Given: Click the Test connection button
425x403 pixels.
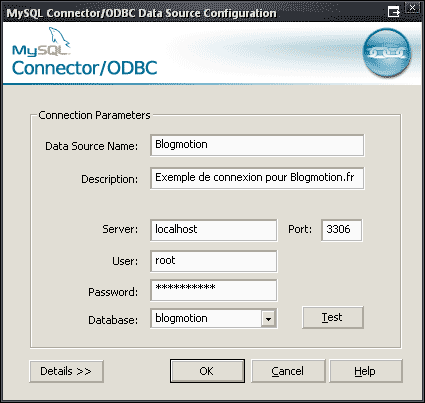Looking at the screenshot, I should 333,317.
